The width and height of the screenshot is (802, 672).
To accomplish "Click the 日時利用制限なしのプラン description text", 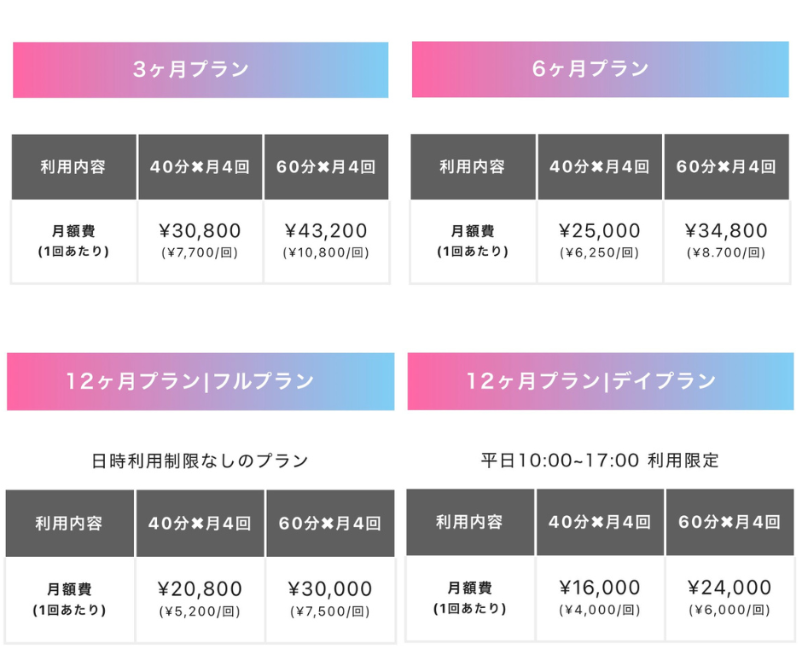I will 200,461.
